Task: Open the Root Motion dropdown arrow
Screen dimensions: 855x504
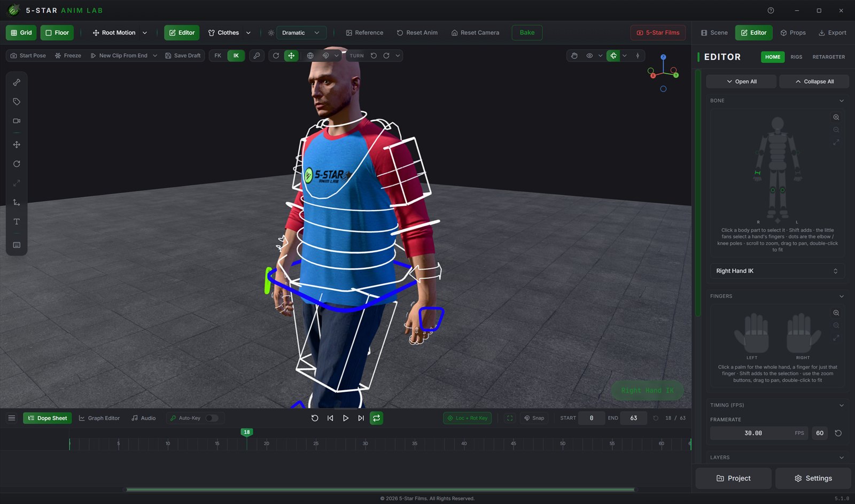Action: (144, 33)
